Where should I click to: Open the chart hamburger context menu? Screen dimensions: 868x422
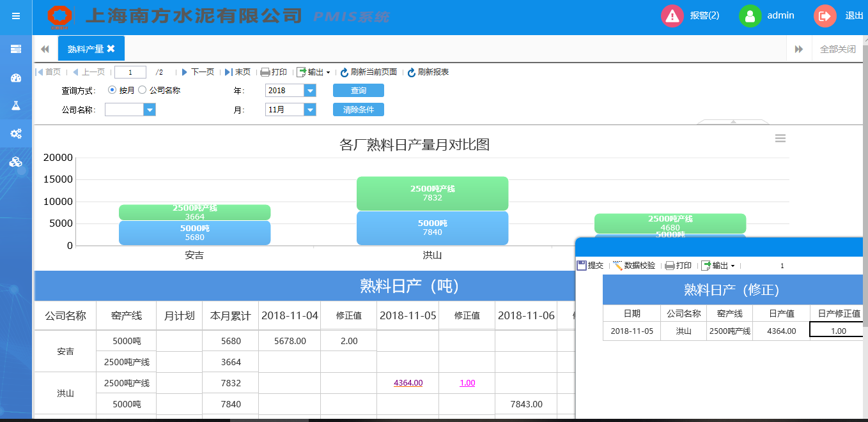(780, 139)
